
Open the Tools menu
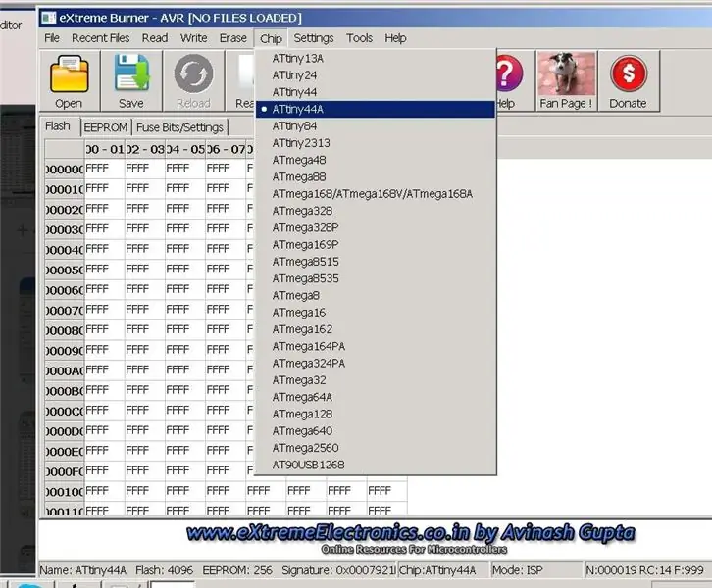coord(360,38)
